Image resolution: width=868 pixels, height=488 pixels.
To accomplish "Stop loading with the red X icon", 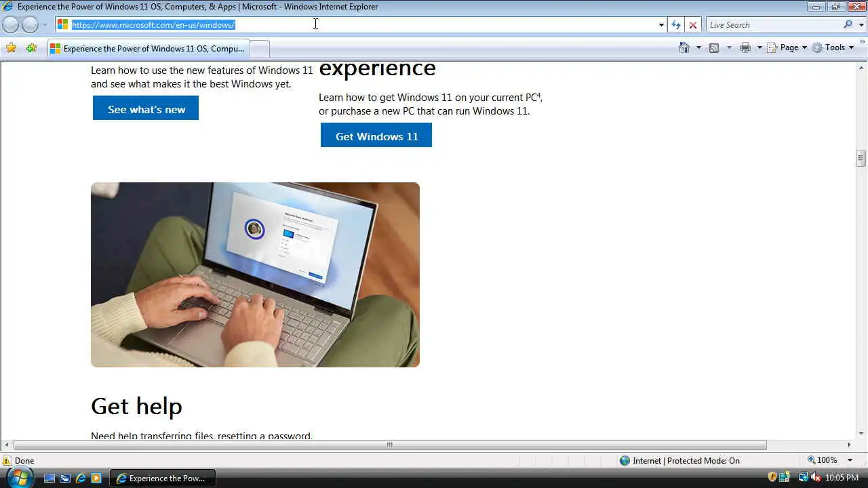I will click(x=692, y=25).
